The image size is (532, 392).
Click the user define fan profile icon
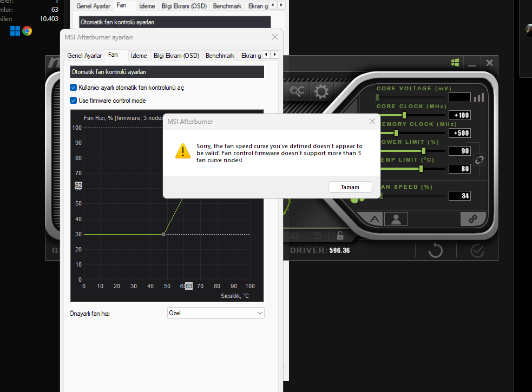point(396,219)
